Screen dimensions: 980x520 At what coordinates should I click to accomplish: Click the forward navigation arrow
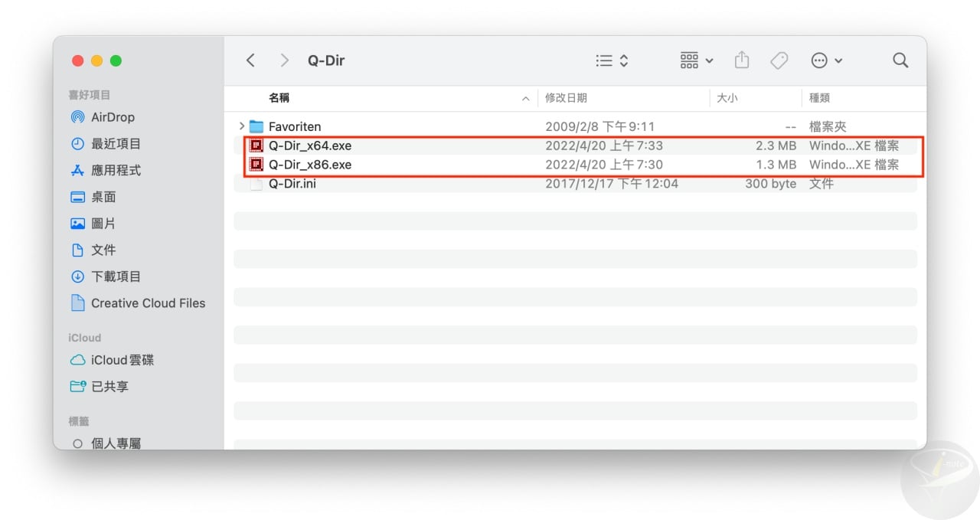coord(284,60)
